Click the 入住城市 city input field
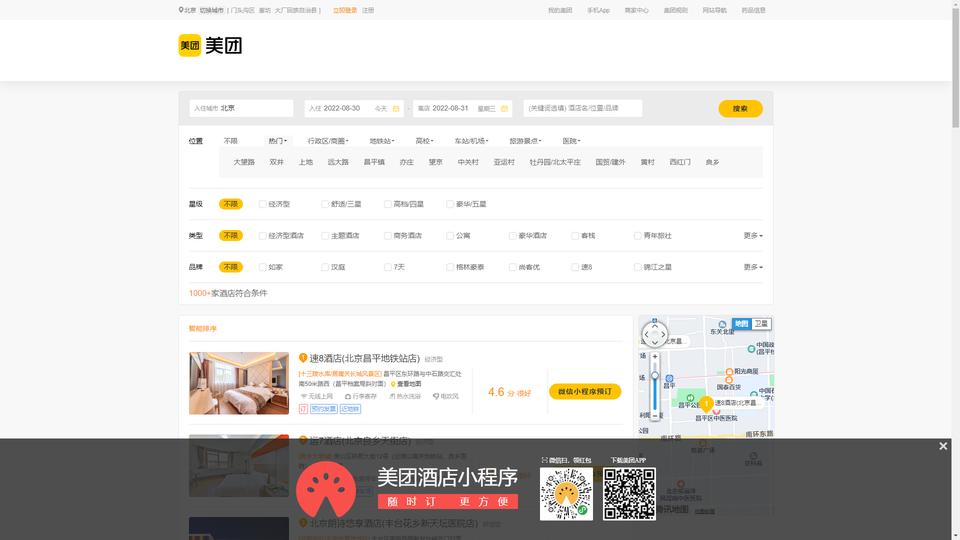Image resolution: width=960 pixels, height=540 pixels. (x=241, y=108)
